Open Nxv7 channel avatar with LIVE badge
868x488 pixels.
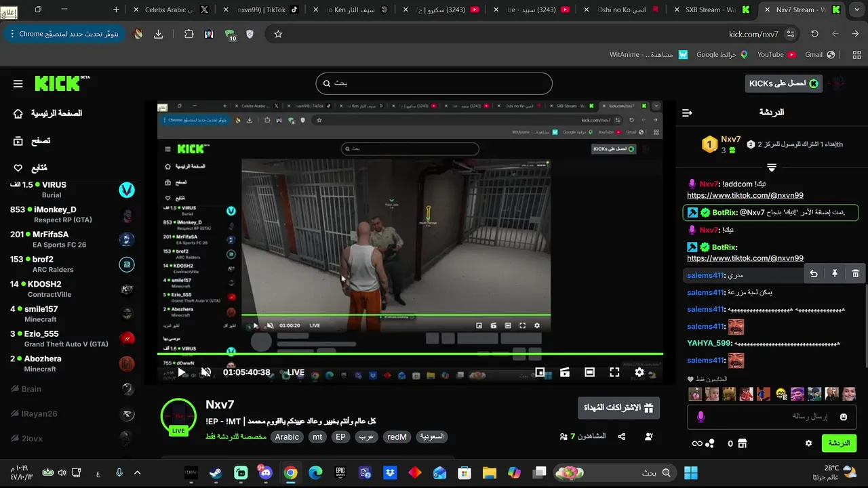pyautogui.click(x=178, y=416)
